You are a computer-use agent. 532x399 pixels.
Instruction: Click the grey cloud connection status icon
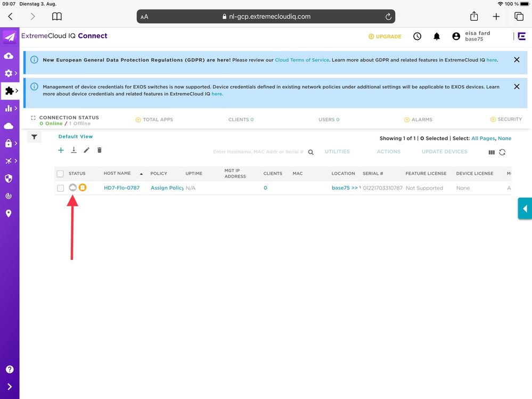click(72, 188)
